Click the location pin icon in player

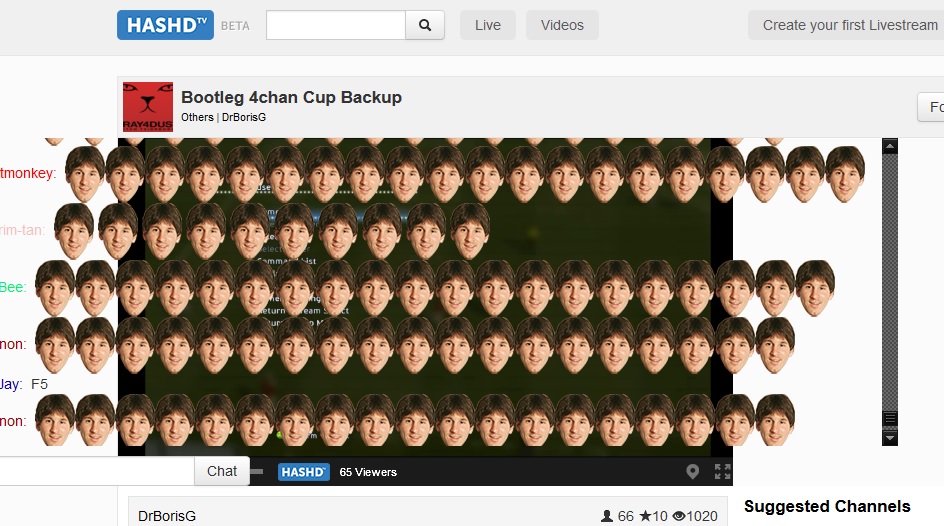point(692,472)
